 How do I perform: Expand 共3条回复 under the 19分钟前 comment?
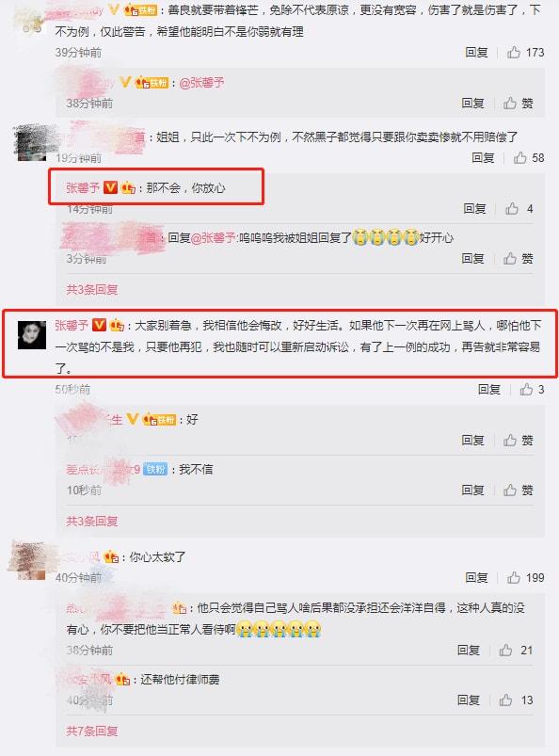[x=92, y=289]
